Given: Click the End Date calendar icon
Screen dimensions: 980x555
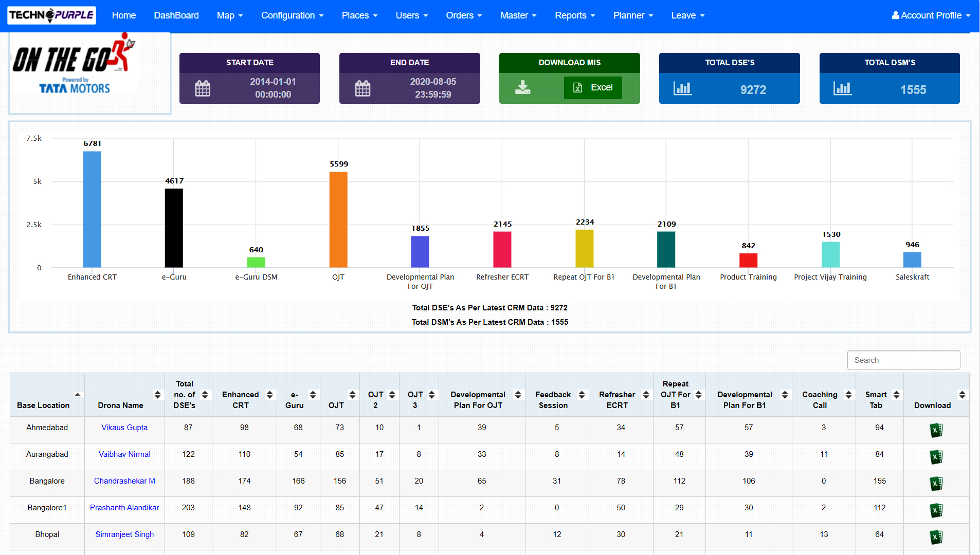Looking at the screenshot, I should [x=362, y=88].
